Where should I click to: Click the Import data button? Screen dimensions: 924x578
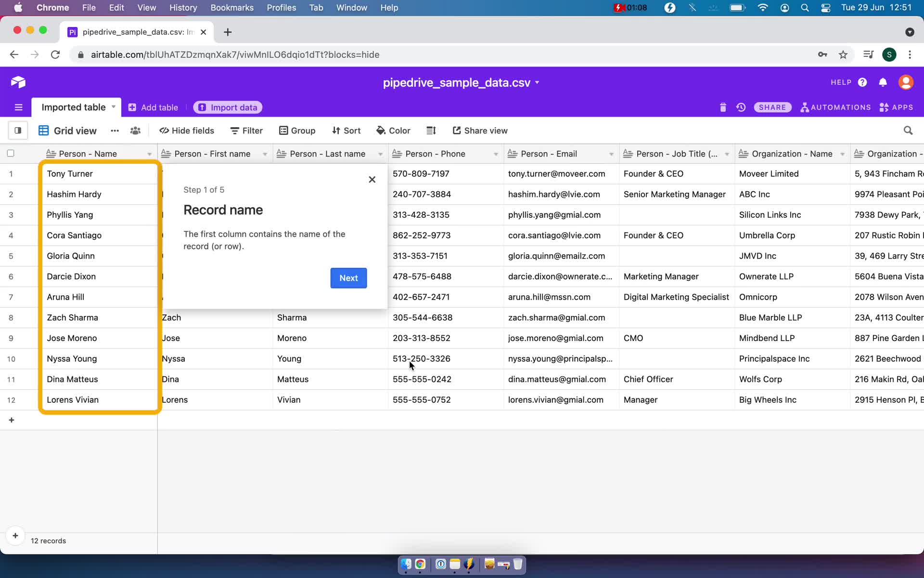pos(228,107)
